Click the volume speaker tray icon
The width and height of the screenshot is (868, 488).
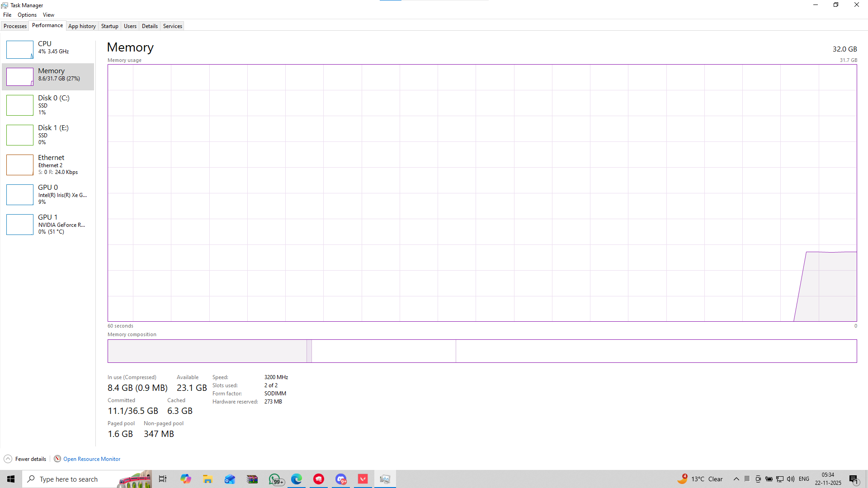pyautogui.click(x=790, y=479)
